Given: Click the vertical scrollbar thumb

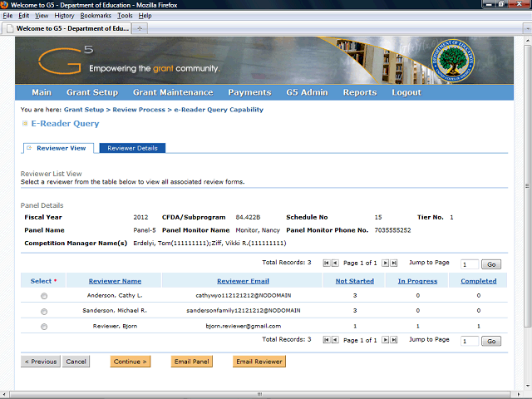Looking at the screenshot, I should [x=527, y=185].
